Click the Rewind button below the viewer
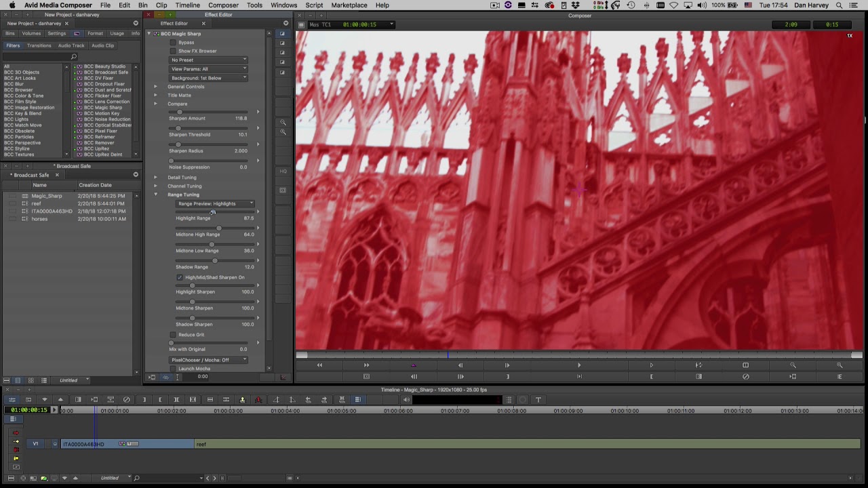This screenshot has height=488, width=868. tap(319, 365)
